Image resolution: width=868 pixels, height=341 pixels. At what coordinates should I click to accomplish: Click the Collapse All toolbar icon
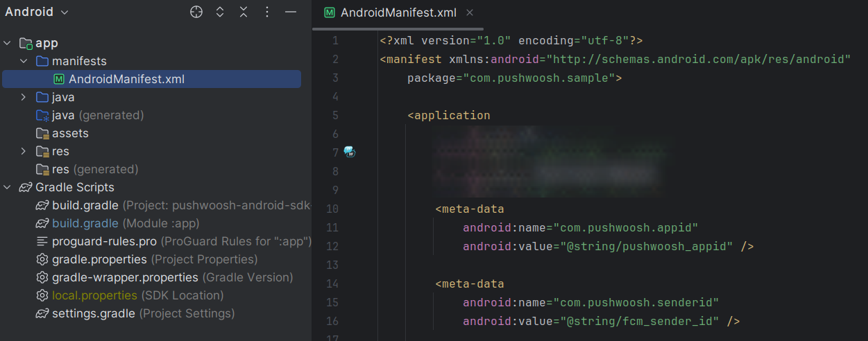tap(244, 12)
